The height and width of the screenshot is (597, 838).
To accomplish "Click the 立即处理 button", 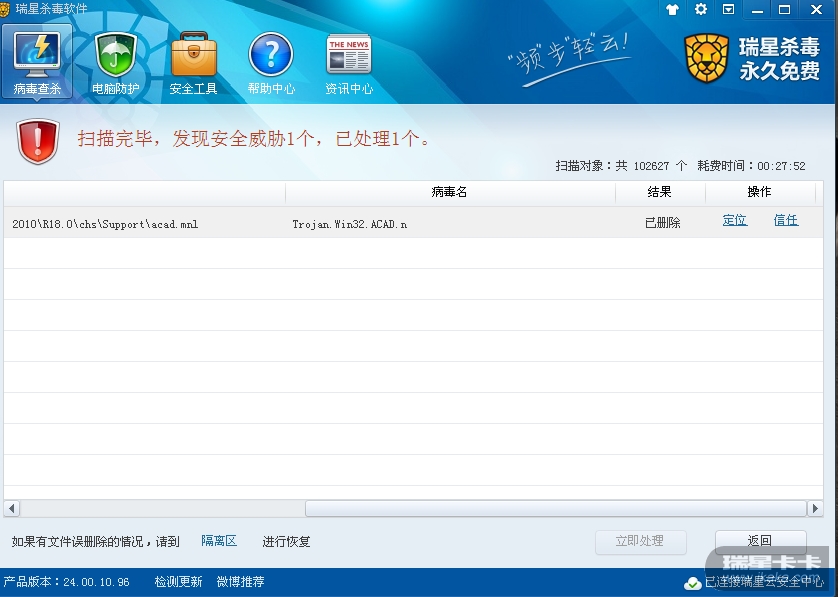I will pos(640,542).
